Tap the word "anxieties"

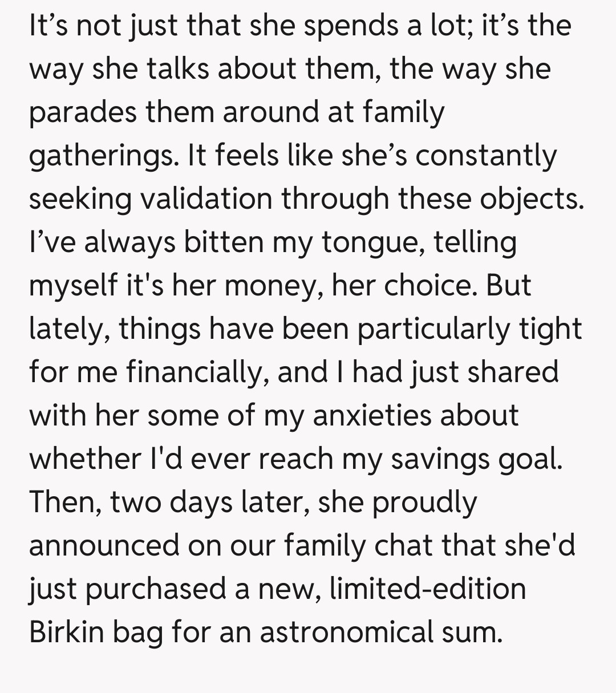(373, 415)
